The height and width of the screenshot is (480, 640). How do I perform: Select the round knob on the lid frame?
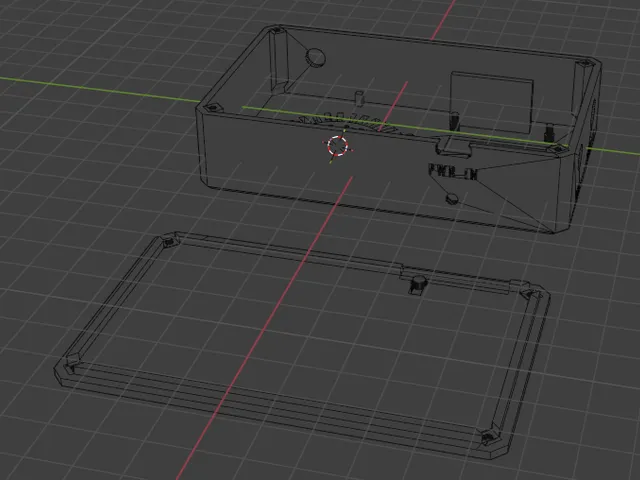pos(418,284)
